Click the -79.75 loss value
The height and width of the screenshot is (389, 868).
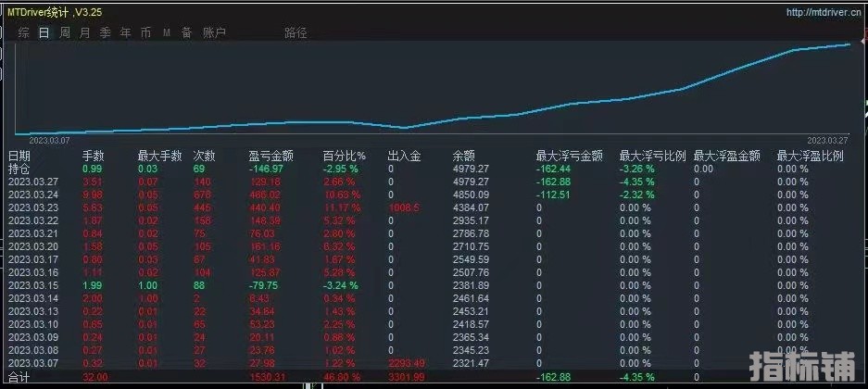(263, 285)
